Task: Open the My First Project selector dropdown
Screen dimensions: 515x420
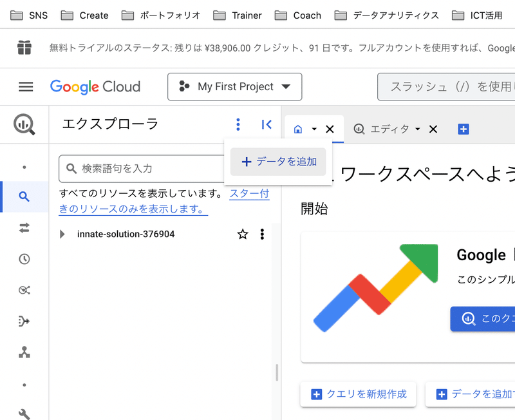Action: coord(234,87)
